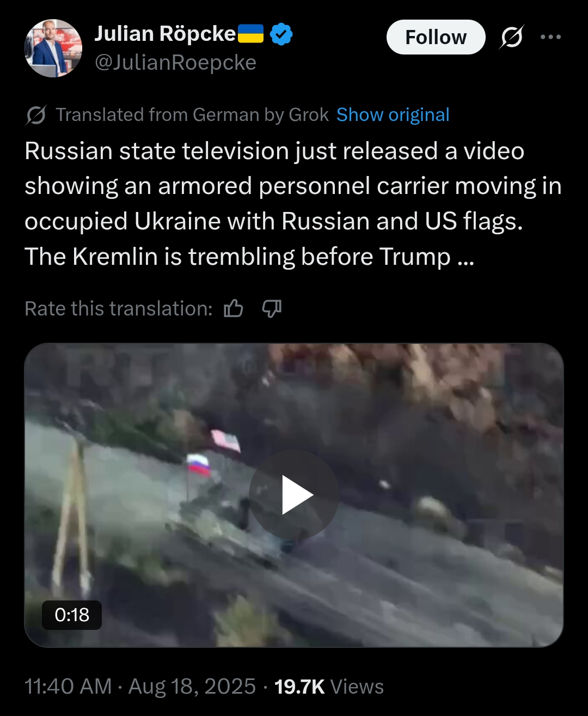Click the Follow button
This screenshot has height=716, width=588.
point(436,37)
